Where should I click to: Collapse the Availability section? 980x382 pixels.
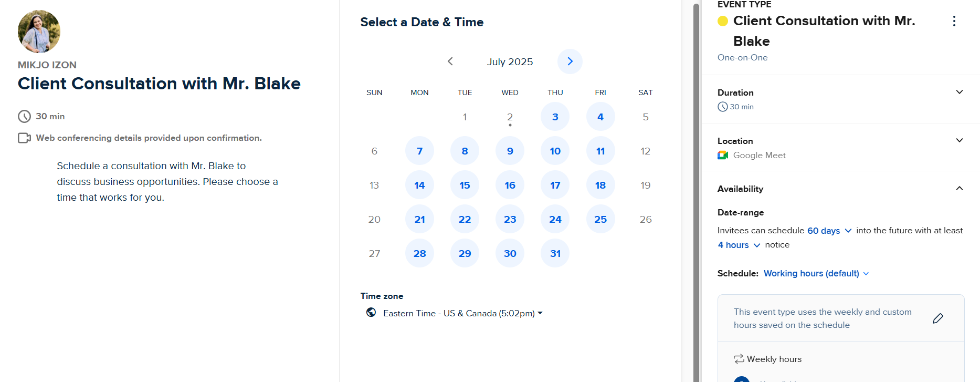tap(960, 188)
